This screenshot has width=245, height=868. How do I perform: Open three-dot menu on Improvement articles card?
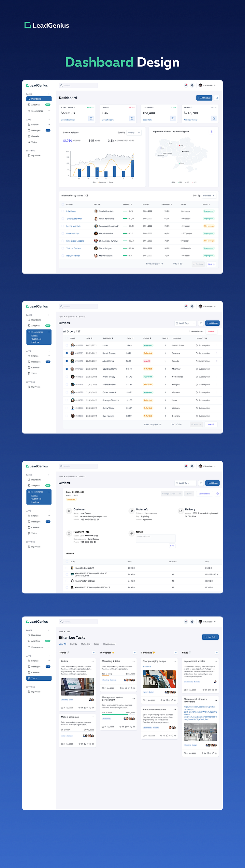tap(216, 661)
